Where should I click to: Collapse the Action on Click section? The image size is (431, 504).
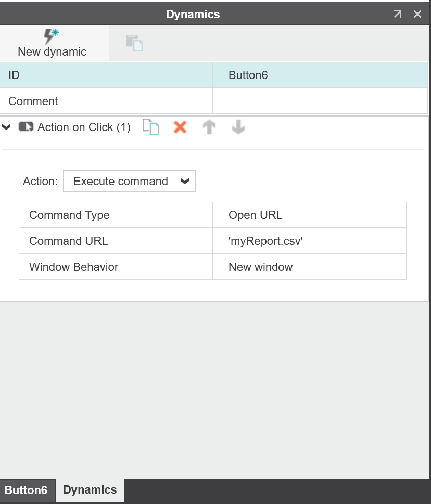(7, 127)
